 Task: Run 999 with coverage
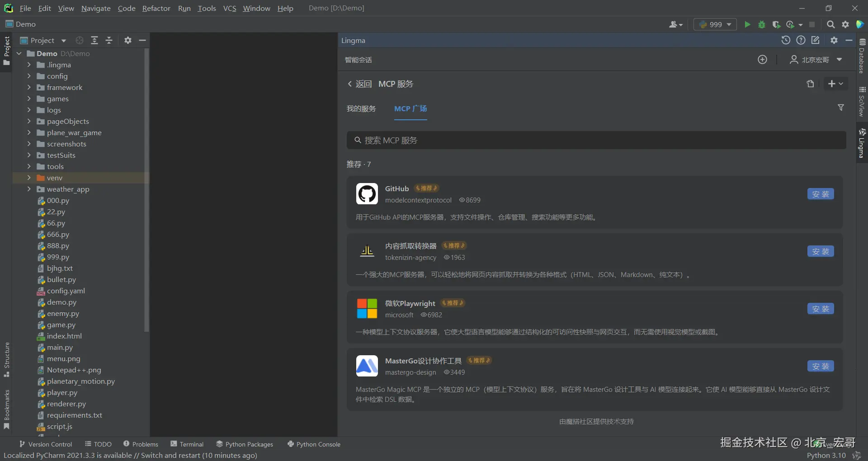pos(776,24)
